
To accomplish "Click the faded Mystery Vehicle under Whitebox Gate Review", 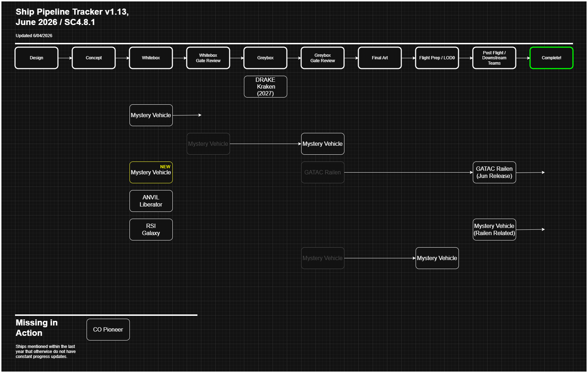I will pos(208,144).
